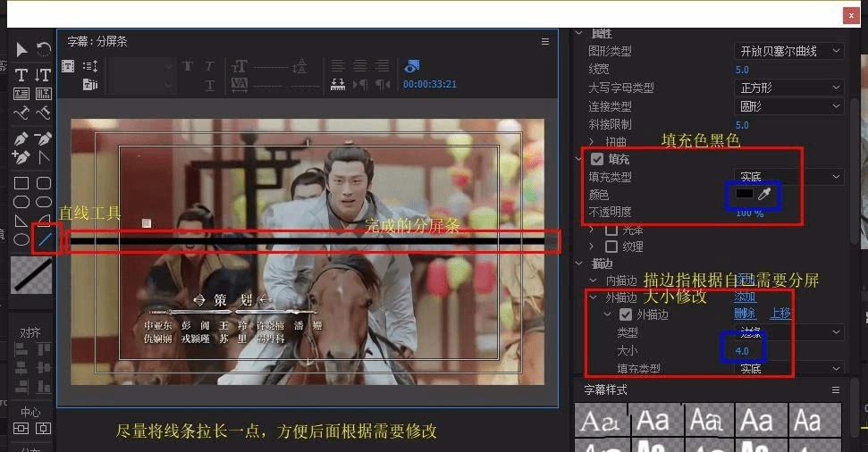Select the Vertical Area Type tool
The height and width of the screenshot is (452, 868).
click(43, 94)
